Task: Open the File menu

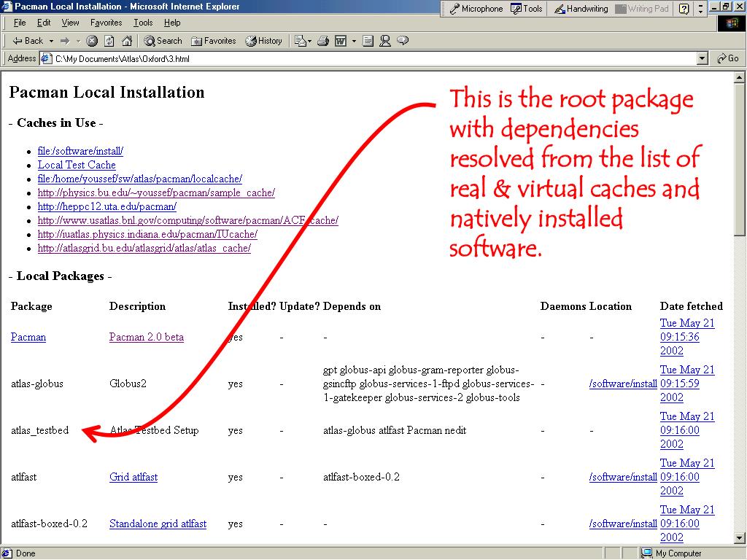Action: (x=20, y=23)
